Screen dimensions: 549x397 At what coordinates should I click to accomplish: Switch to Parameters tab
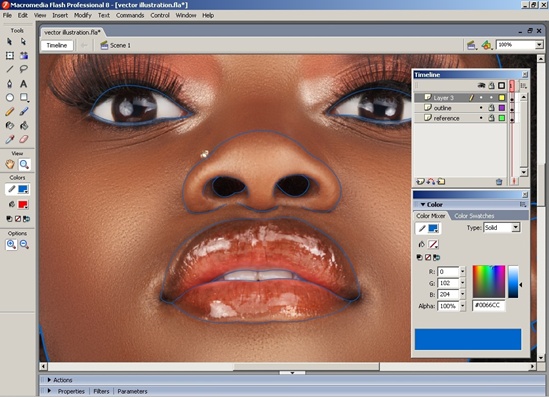132,391
